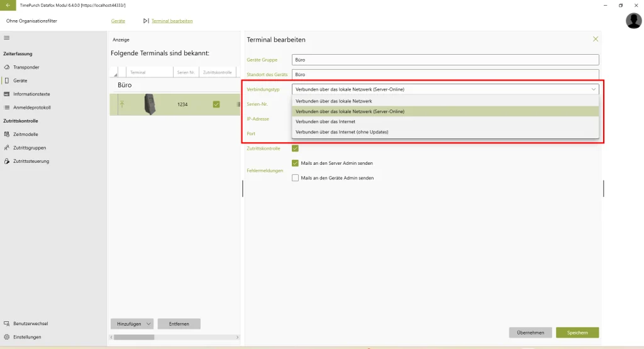Viewport: 644px width, 349px height.
Task: Open the Hinzufügen dropdown arrow
Action: (x=148, y=324)
